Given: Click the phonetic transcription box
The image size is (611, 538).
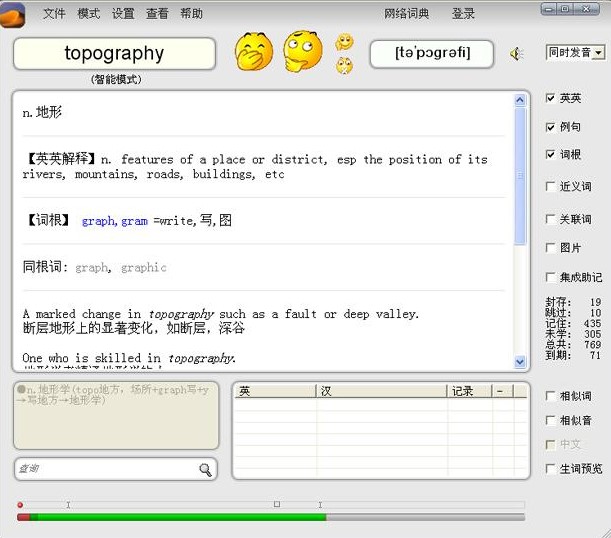Looking at the screenshot, I should pos(432,53).
